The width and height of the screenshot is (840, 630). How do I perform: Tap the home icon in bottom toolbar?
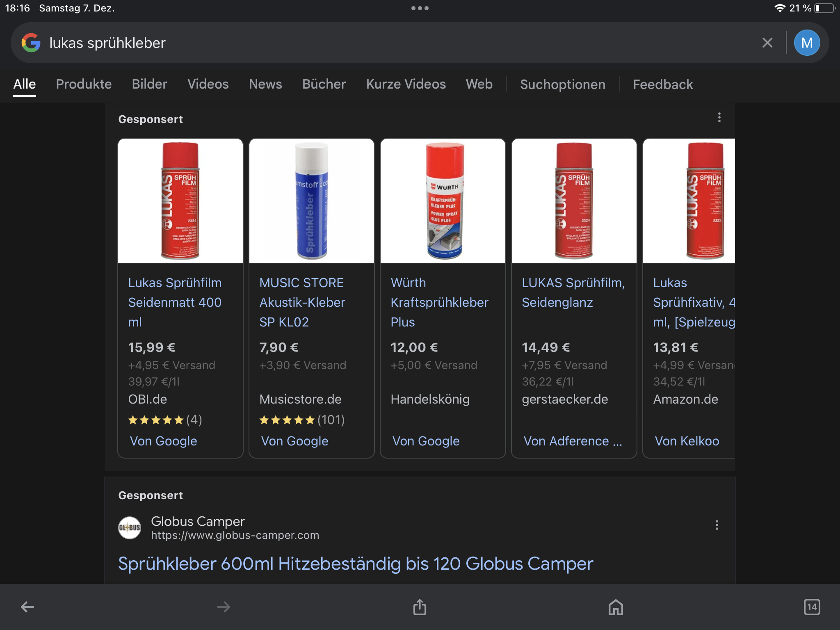616,607
